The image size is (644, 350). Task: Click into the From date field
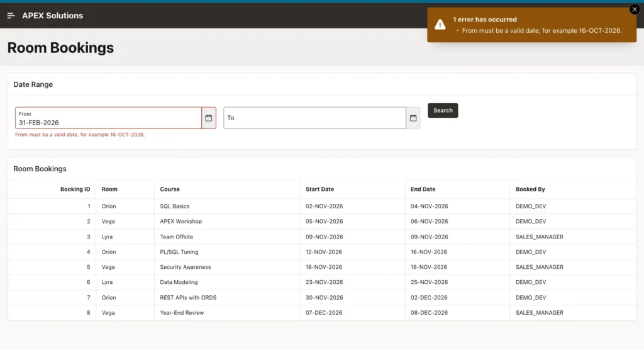point(108,118)
